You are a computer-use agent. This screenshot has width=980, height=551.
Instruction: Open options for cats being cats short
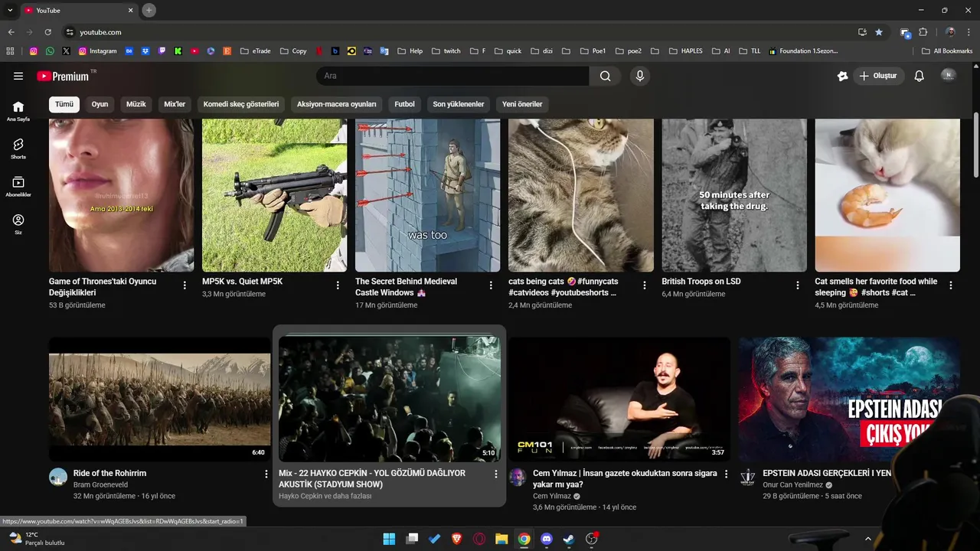click(x=644, y=285)
